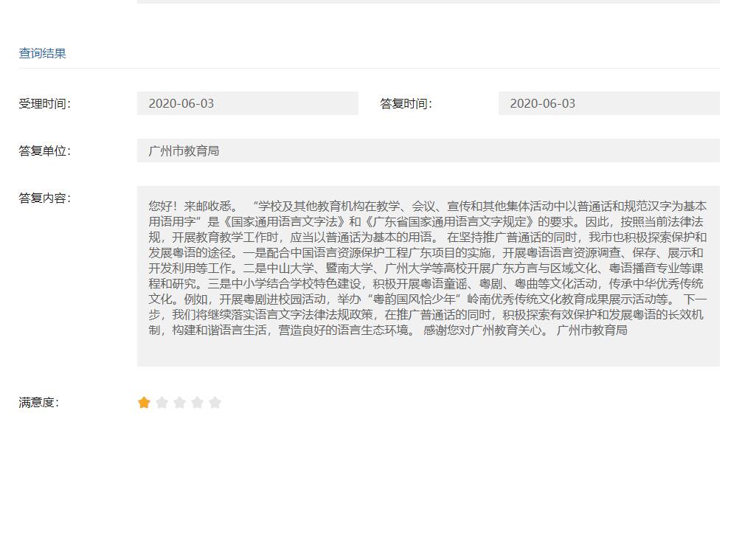
Task: Click the 答复时间 date field
Action: 608,103
